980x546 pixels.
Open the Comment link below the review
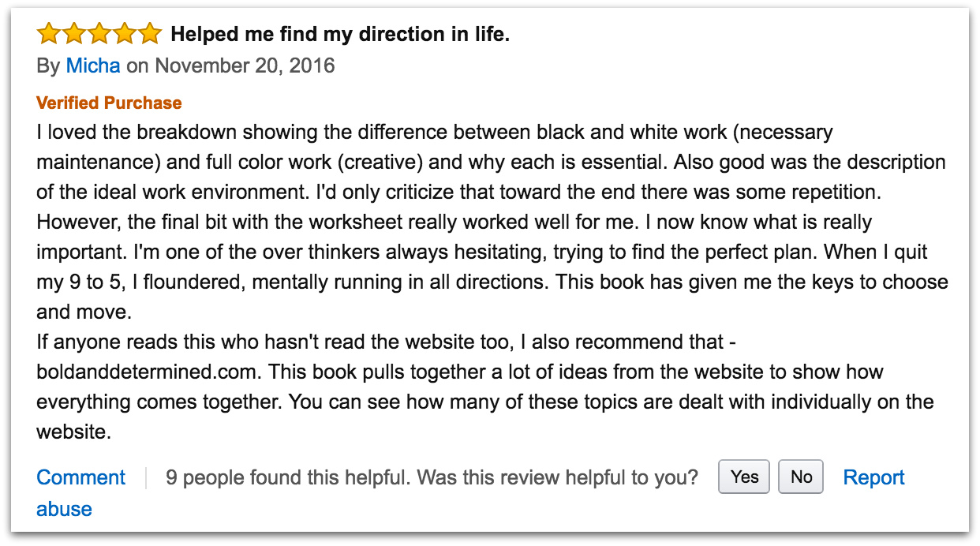coord(80,477)
